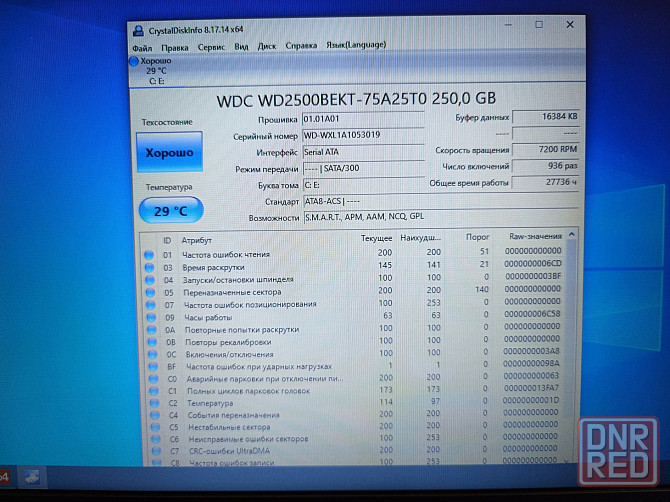670x502 pixels.
Task: Click the SATA/300 transfer mode field
Action: pyautogui.click(x=364, y=168)
